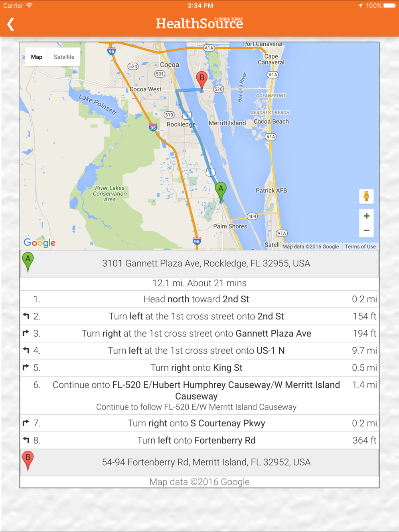Click the A1A marker near Cape Canaveral
399x532 pixels.
tap(273, 75)
